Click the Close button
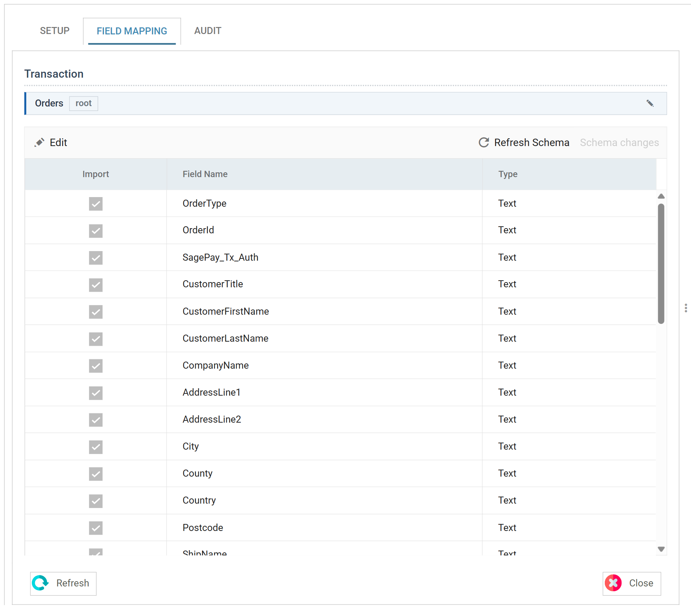 pyautogui.click(x=632, y=583)
